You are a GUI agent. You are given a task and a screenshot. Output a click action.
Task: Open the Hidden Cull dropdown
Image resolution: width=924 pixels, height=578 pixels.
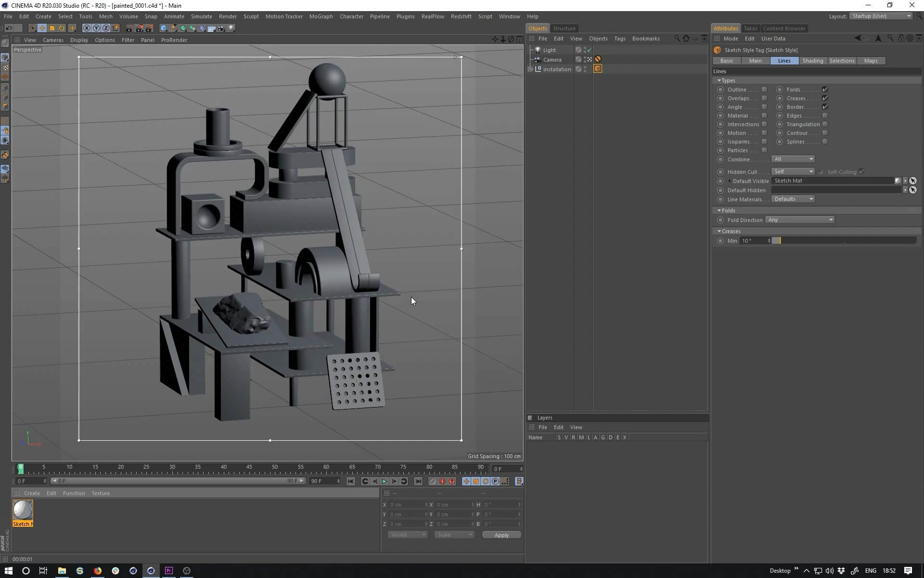pyautogui.click(x=793, y=171)
